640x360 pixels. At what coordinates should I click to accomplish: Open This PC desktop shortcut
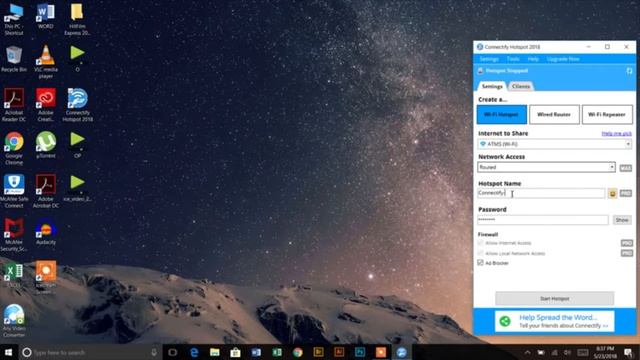click(14, 18)
